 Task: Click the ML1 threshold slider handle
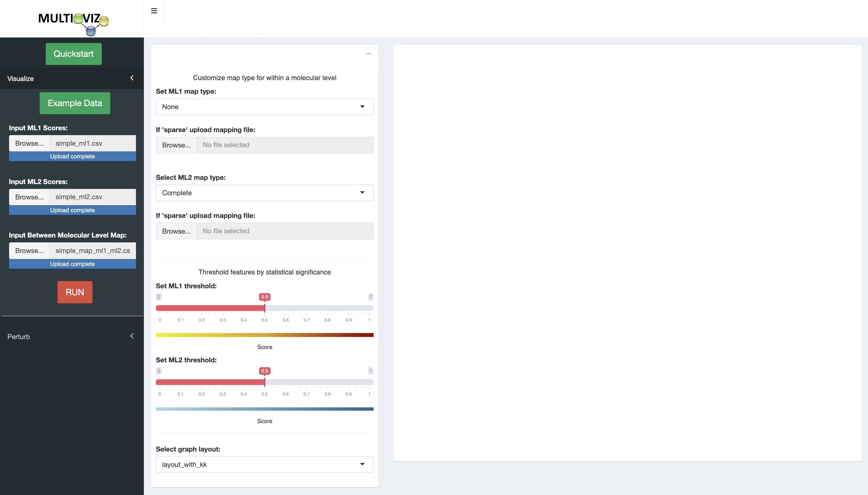tap(264, 308)
